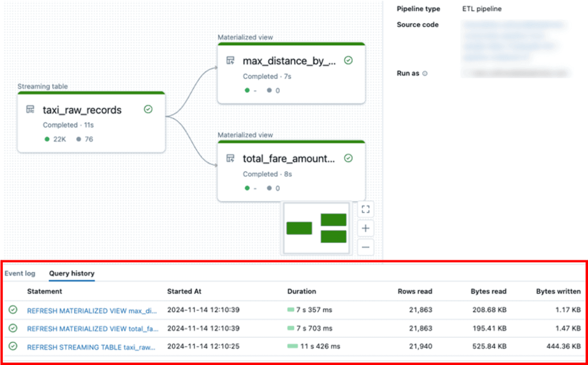Click the Bytes written column header
Screen dimensions: 588x365
(x=559, y=291)
